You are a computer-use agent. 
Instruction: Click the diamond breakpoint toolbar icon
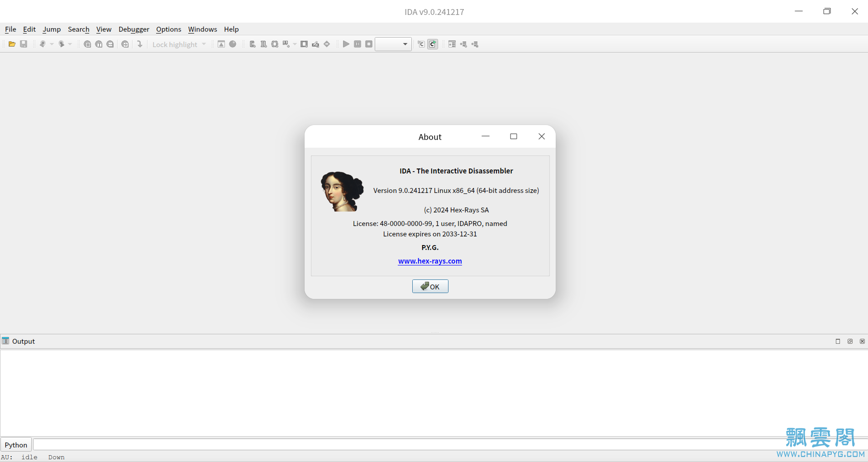click(327, 44)
